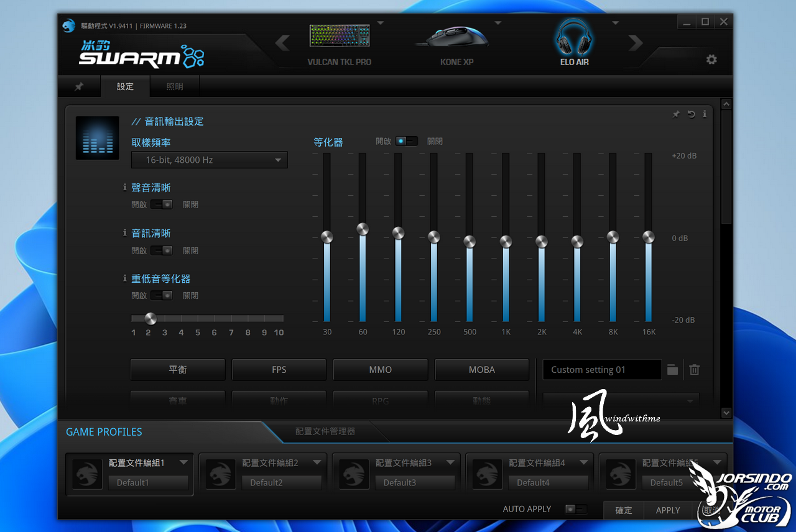796x532 pixels.
Task: Delete custom equalizer setting with trash icon
Action: point(695,370)
